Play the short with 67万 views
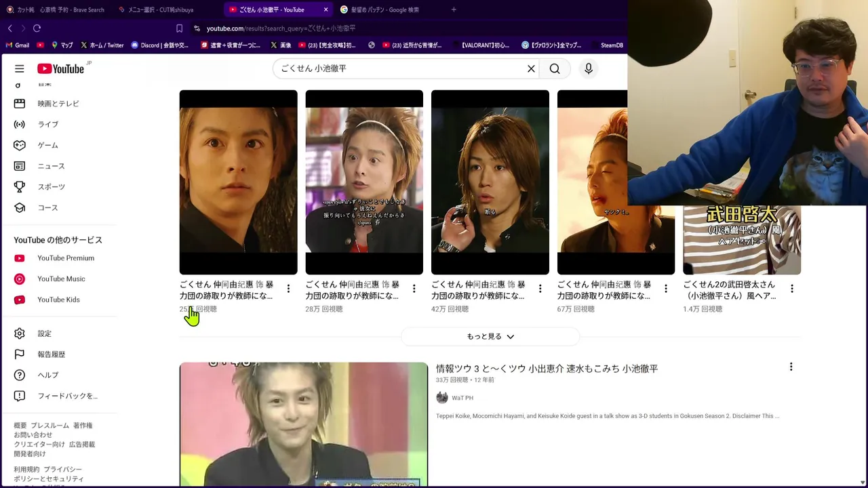Screen dimensions: 868x488 (x=592, y=182)
